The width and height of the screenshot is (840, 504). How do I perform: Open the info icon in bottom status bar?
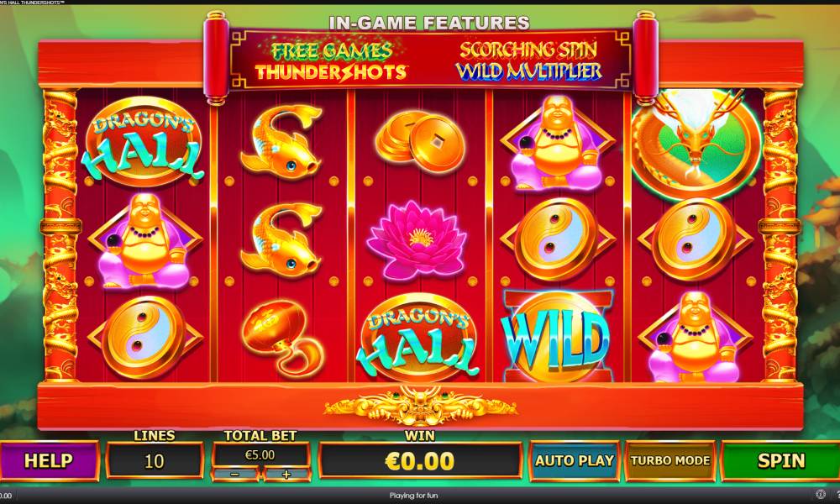[x=820, y=495]
